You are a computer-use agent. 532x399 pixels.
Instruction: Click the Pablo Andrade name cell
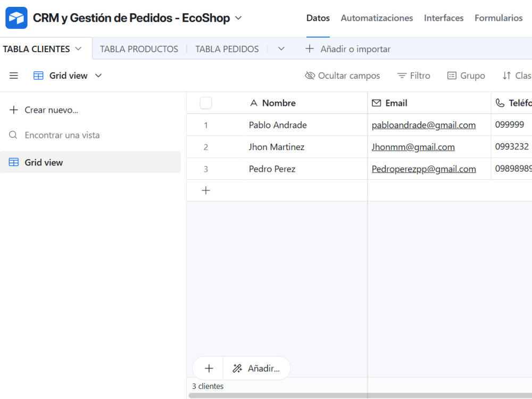278,125
